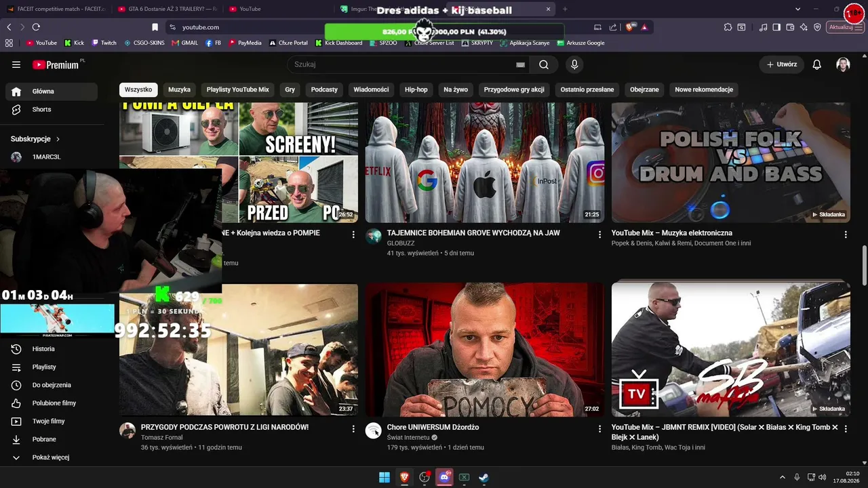Screen dimensions: 868x488
Task: Open browser tab search dropdown arrow
Action: 797,9
